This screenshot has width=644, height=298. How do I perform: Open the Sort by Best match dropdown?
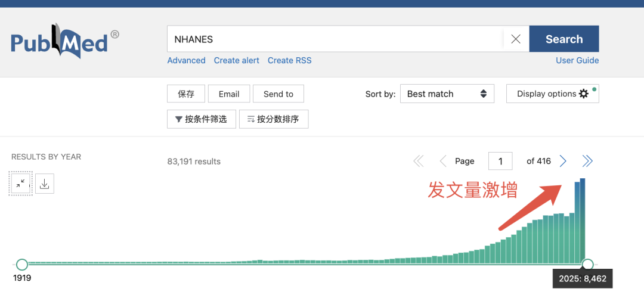pos(447,94)
